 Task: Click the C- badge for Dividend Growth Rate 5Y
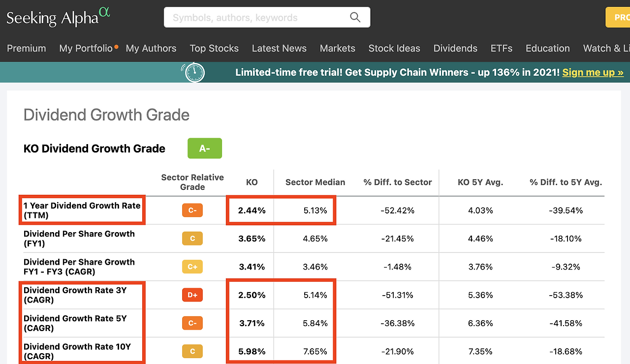[x=192, y=323]
